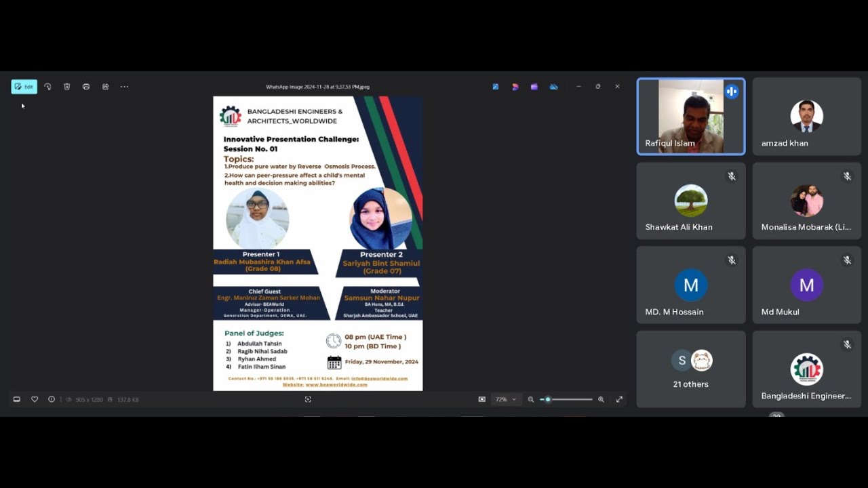Toggle actual size view icon

click(x=482, y=400)
